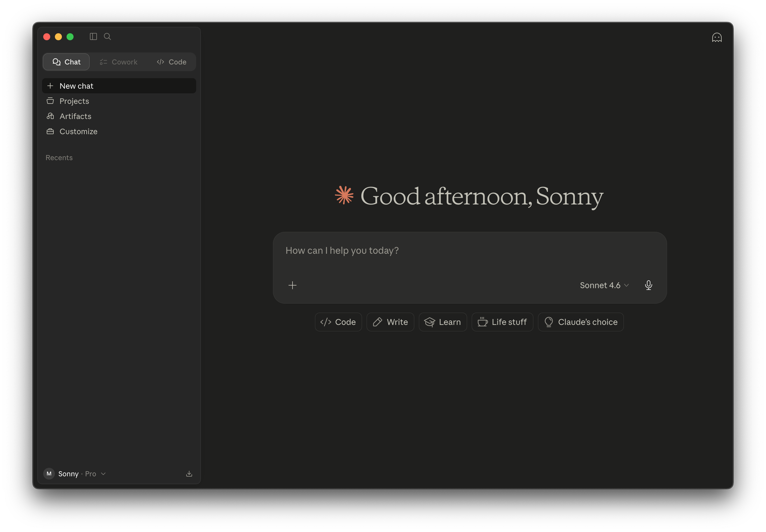Expand the Sonny Pro account menu

tap(75, 474)
